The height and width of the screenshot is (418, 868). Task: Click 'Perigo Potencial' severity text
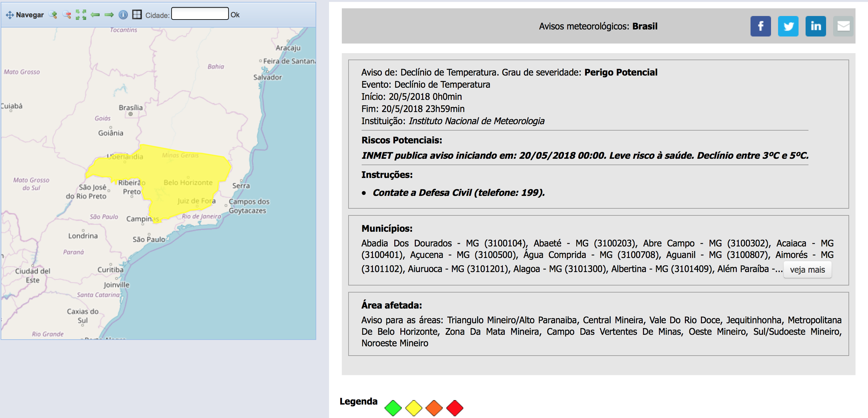click(x=621, y=72)
